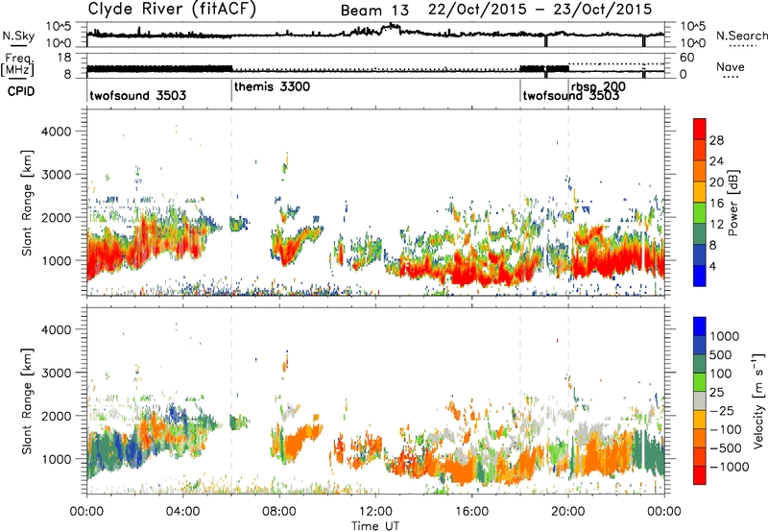Click the 20:00 time axis tick
Screen dimensions: 768x532
(568, 512)
